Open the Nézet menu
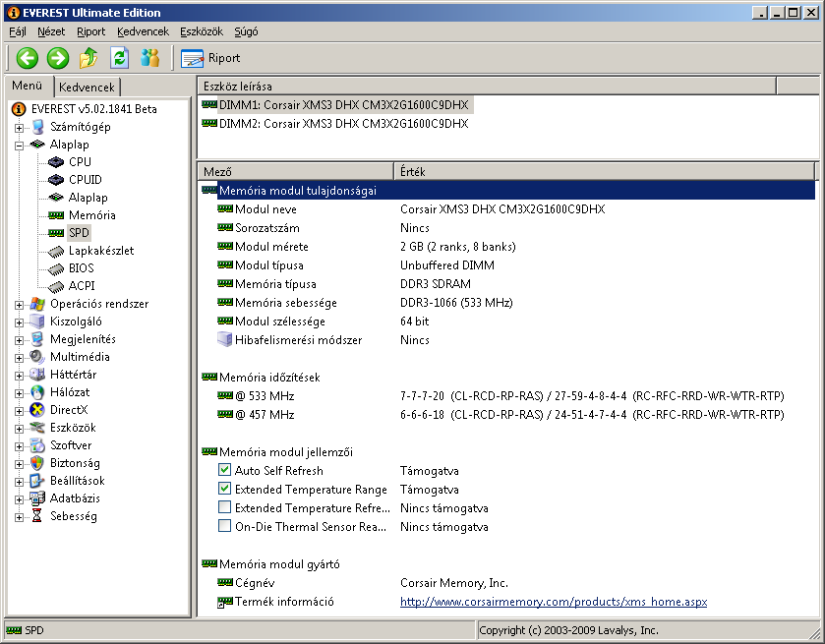Image resolution: width=825 pixels, height=644 pixels. [x=51, y=31]
